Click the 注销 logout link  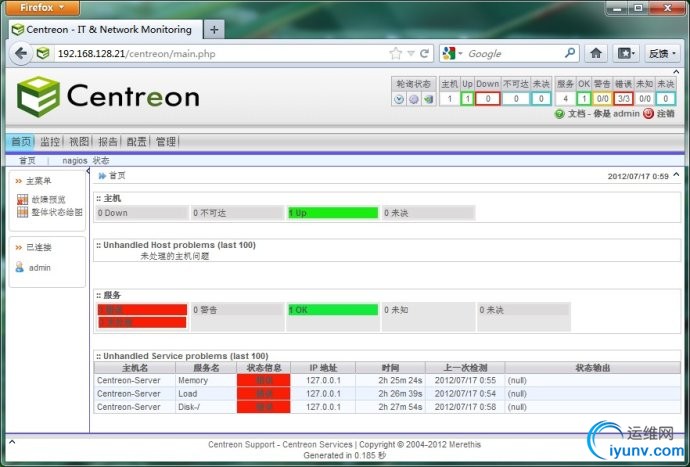coord(665,114)
